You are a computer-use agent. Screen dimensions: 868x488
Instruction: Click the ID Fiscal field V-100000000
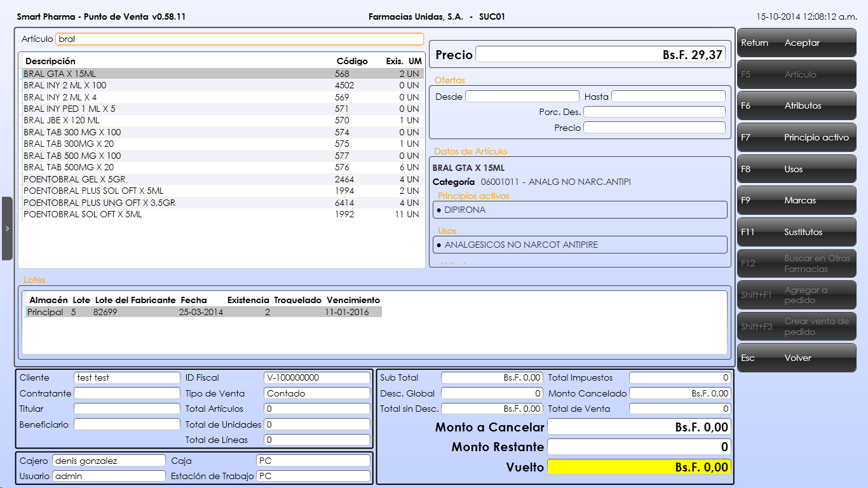(317, 377)
